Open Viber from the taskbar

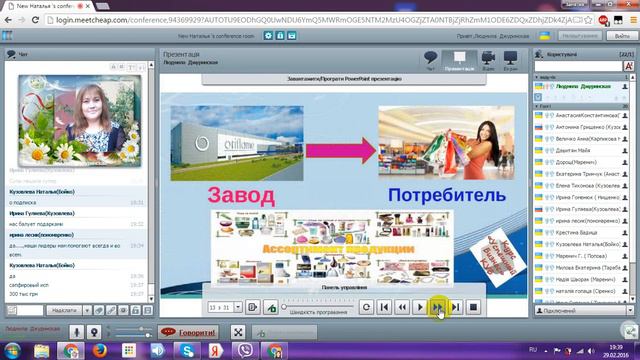(x=245, y=351)
